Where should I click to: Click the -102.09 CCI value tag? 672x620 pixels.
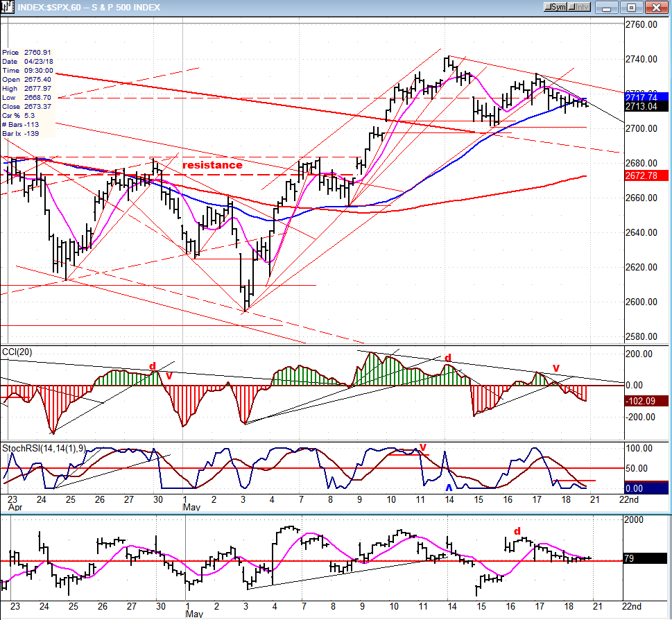click(646, 401)
